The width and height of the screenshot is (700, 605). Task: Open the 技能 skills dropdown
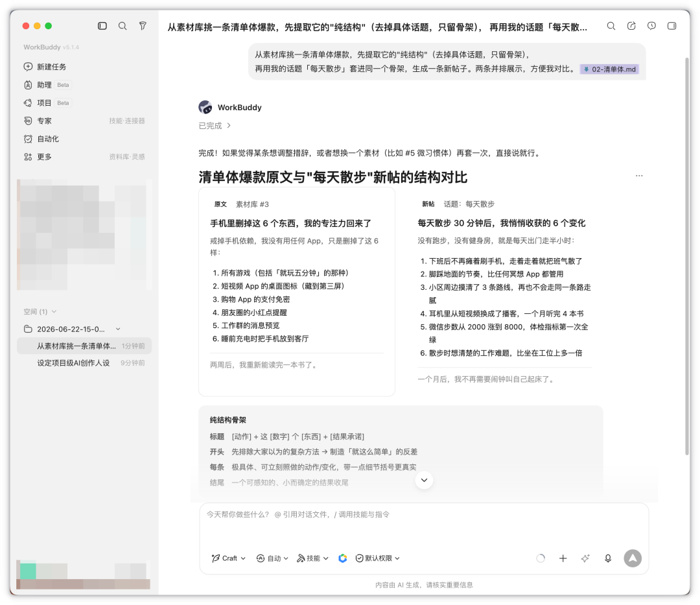tap(312, 558)
